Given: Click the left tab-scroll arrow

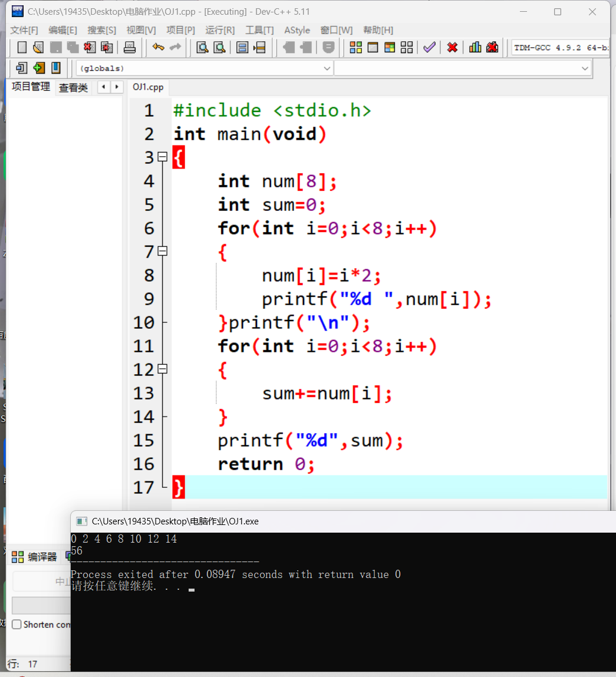Looking at the screenshot, I should (x=104, y=87).
